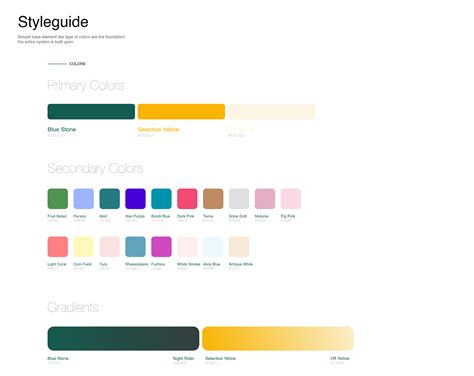This screenshot has width=474, height=376.
Task: Click the 'Blue Stone' label under the gradients
Action: [58, 359]
